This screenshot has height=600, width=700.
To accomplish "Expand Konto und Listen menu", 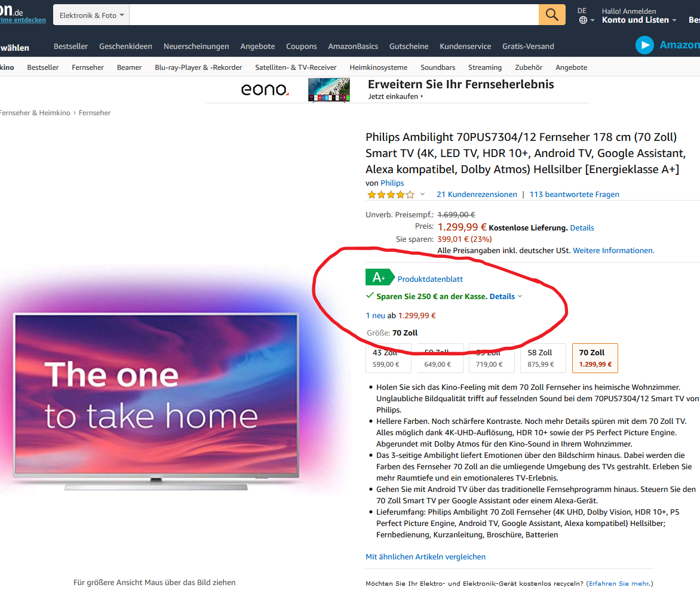I will (639, 20).
